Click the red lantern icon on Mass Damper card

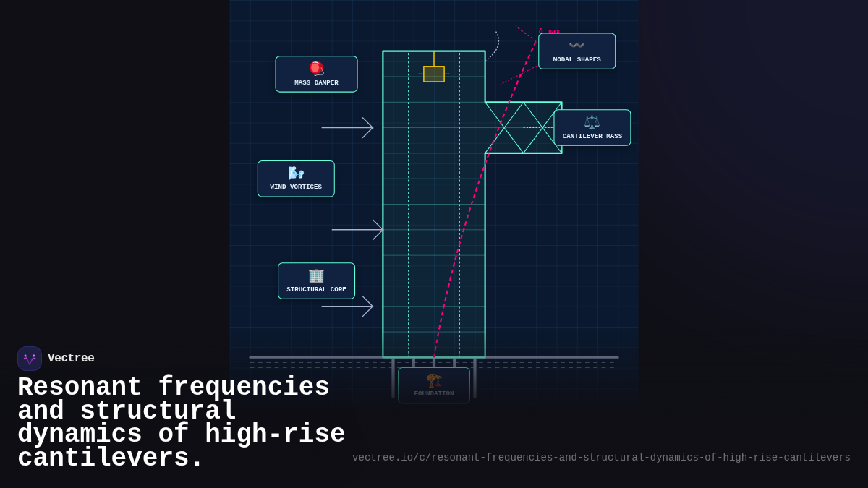pos(316,67)
